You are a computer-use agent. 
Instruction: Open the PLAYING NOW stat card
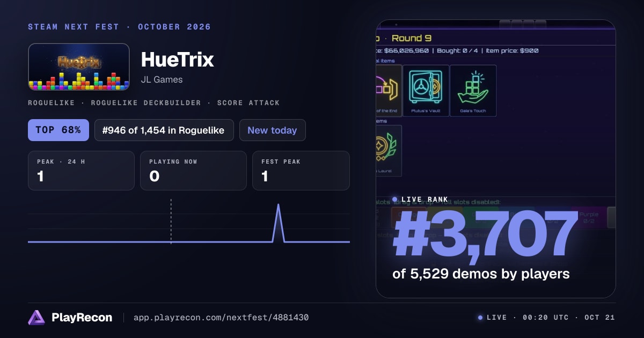193,171
